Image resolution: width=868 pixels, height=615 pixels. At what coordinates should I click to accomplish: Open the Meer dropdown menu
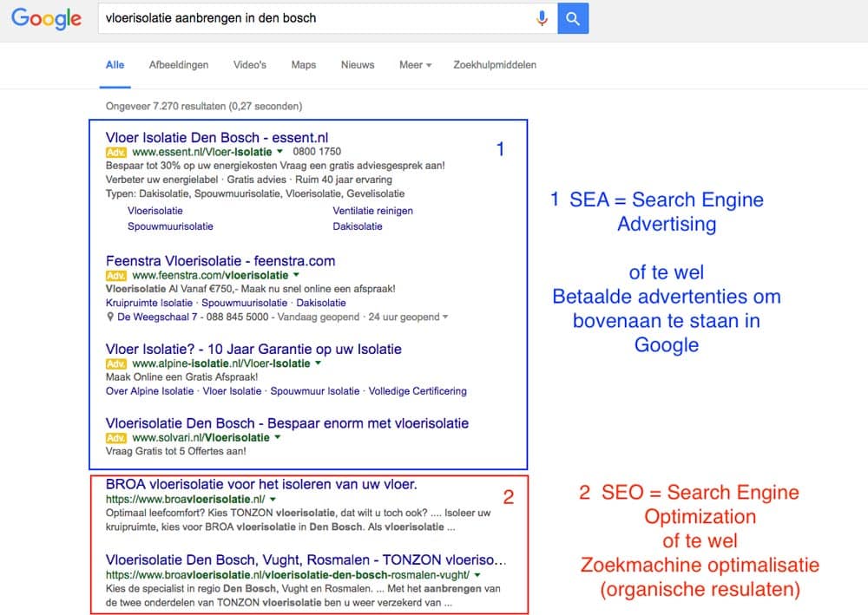point(415,65)
